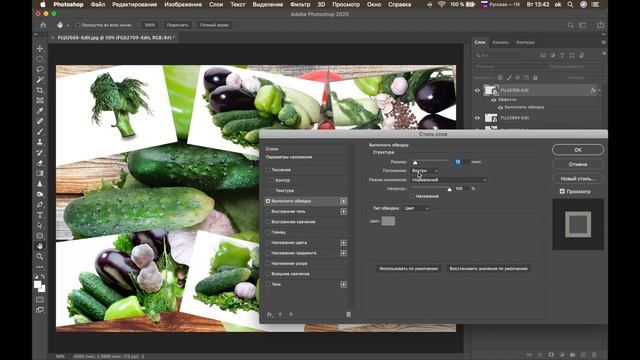Viewport: 640px width, 360px height.
Task: Select the Horizontal Type tool
Action: coord(40,215)
